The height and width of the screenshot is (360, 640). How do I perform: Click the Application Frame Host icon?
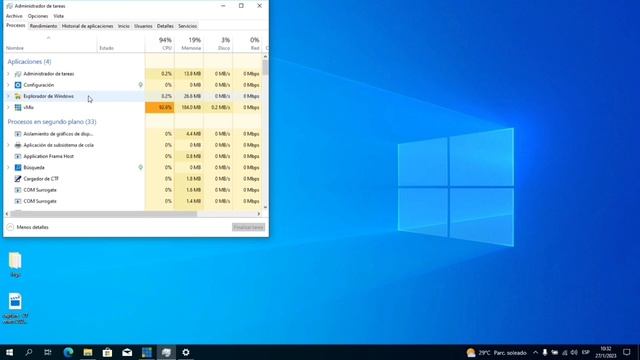click(18, 156)
